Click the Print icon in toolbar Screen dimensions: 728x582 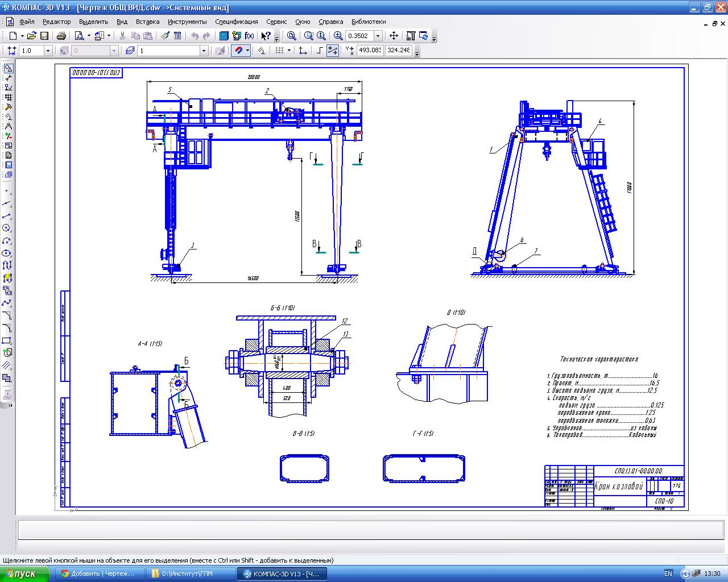61,36
